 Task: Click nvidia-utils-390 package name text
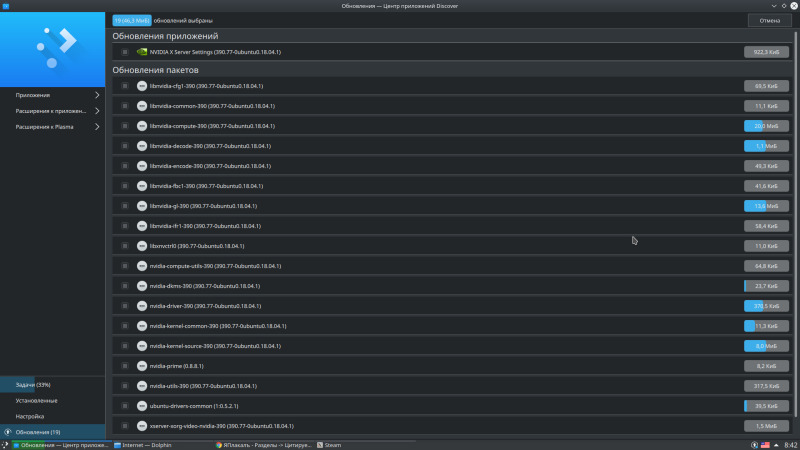(x=203, y=386)
